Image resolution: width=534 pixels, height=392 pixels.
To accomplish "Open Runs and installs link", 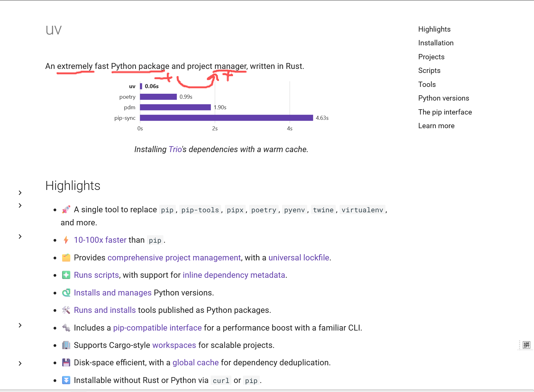I will [105, 310].
